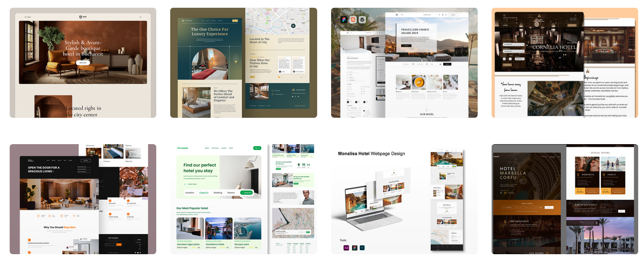Click the WordPress logo icon
The image size is (644, 272).
[362, 20]
